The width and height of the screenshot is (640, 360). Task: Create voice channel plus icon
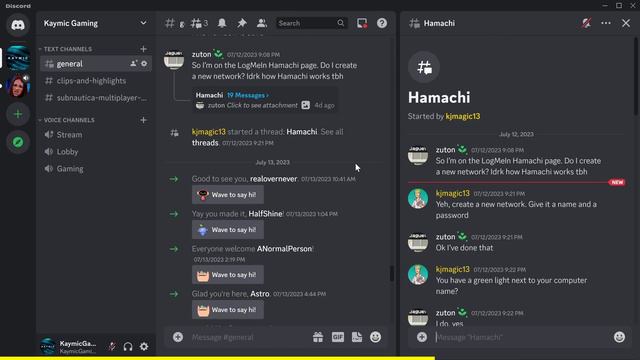[143, 120]
